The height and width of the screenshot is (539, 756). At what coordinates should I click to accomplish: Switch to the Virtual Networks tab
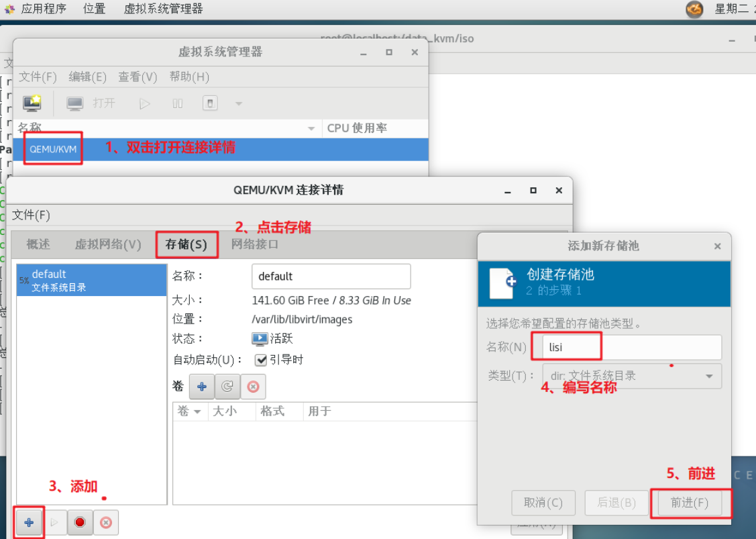(x=108, y=244)
